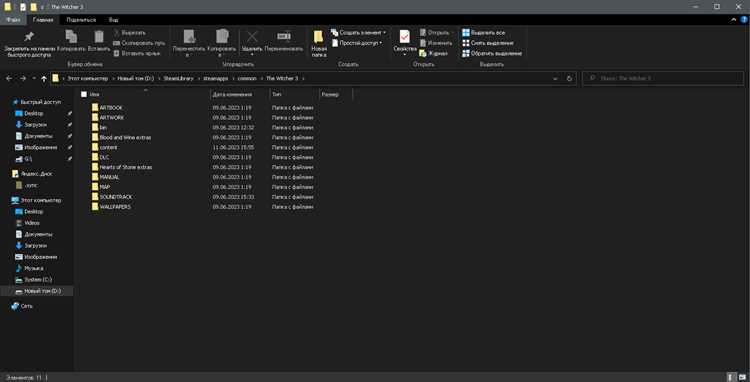Select the ARTBOOK folder
Viewport: 750px width, 382px height.
pos(107,108)
